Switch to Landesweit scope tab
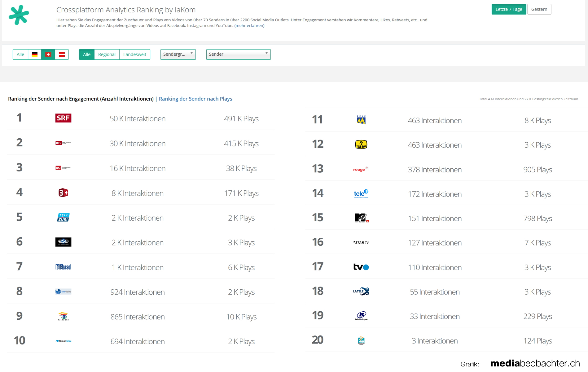 134,54
